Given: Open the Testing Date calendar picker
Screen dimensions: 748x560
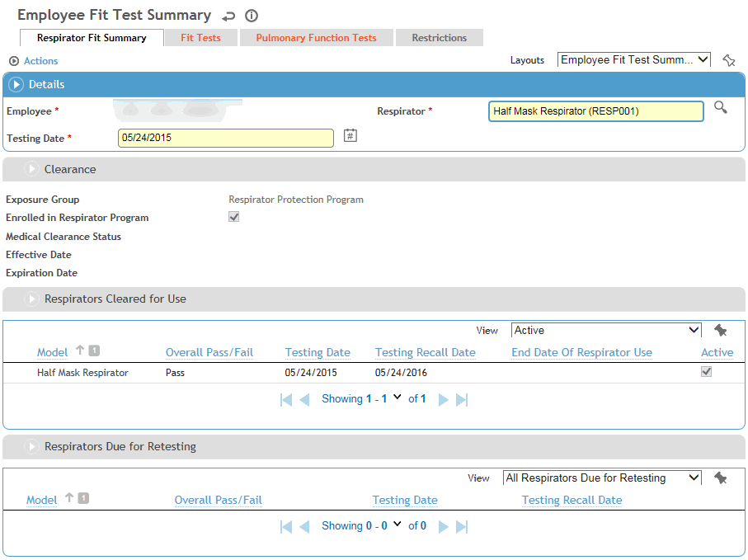Looking at the screenshot, I should pyautogui.click(x=350, y=136).
